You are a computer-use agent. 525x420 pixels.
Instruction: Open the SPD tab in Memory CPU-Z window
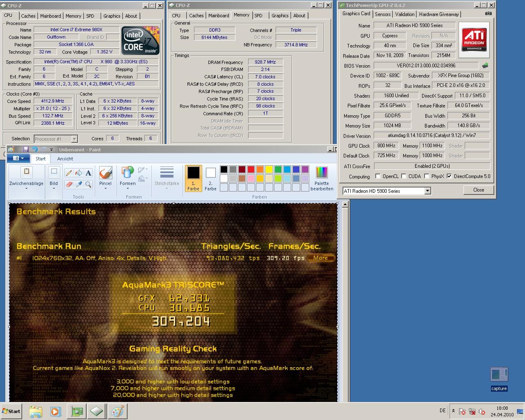[258, 16]
